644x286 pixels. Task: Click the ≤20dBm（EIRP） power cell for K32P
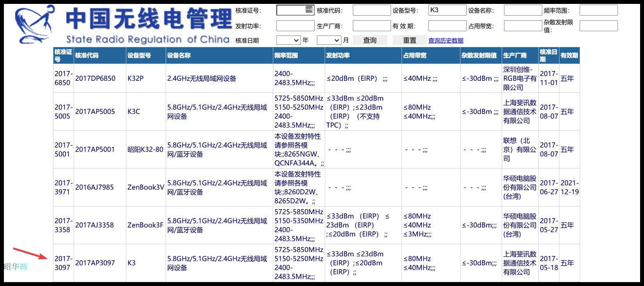[x=363, y=78]
